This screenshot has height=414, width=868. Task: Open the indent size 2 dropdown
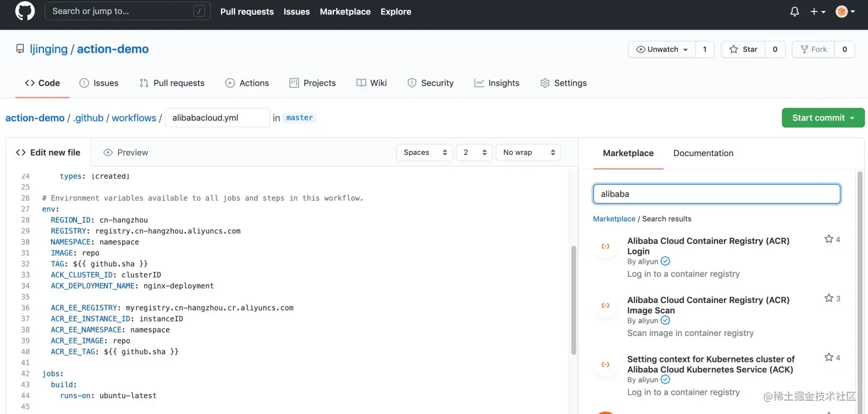tap(475, 153)
